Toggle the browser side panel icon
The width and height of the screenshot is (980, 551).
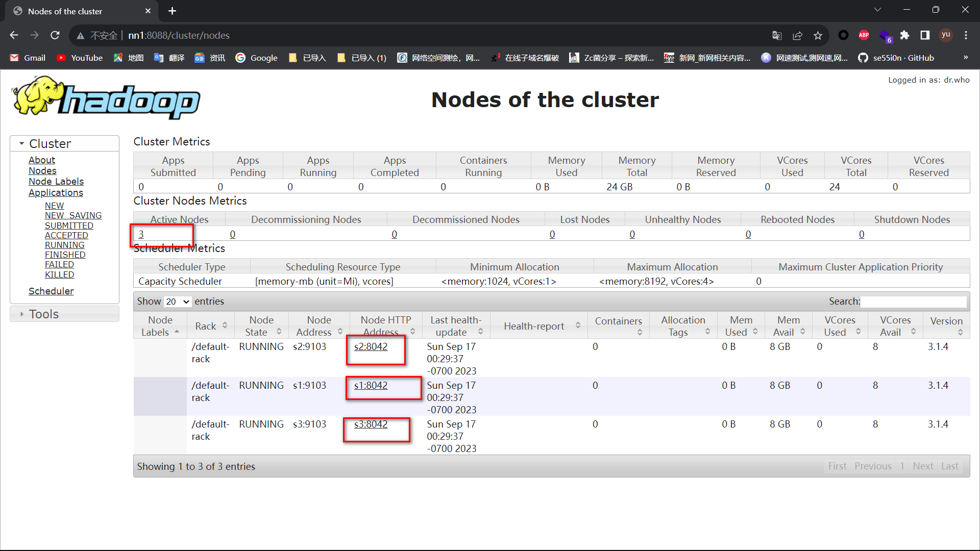point(925,35)
